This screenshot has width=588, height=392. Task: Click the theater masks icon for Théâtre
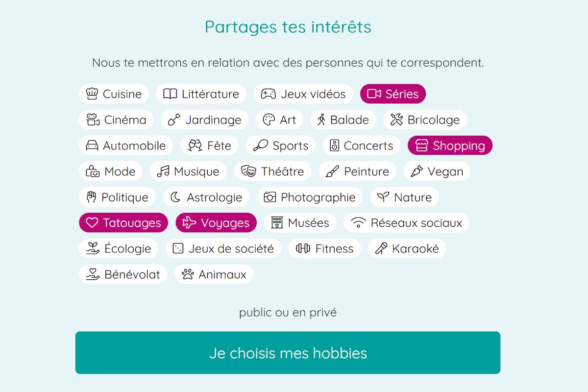(x=248, y=171)
